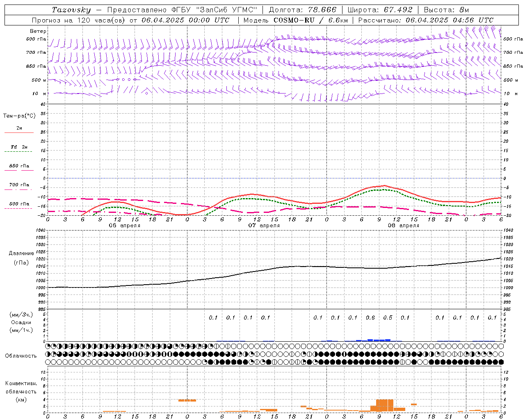
Task: Click the pink dash-dot line sample under 700 гПа legend
Action: tap(18, 190)
